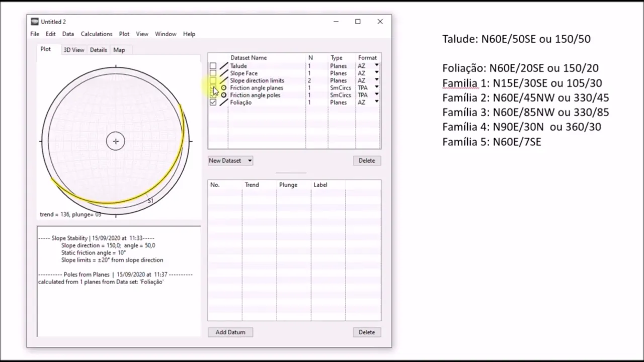Open the Calculations menu
644x362 pixels.
[x=97, y=34]
